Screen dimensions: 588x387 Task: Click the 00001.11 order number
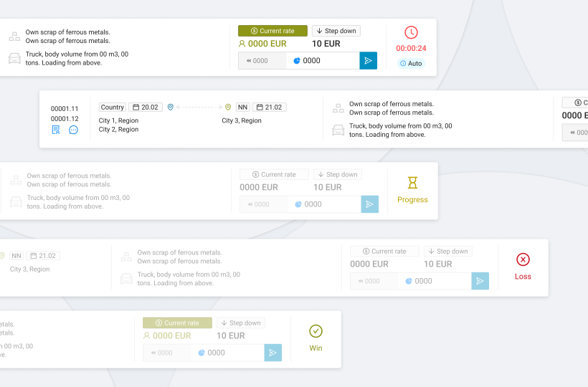tap(65, 109)
